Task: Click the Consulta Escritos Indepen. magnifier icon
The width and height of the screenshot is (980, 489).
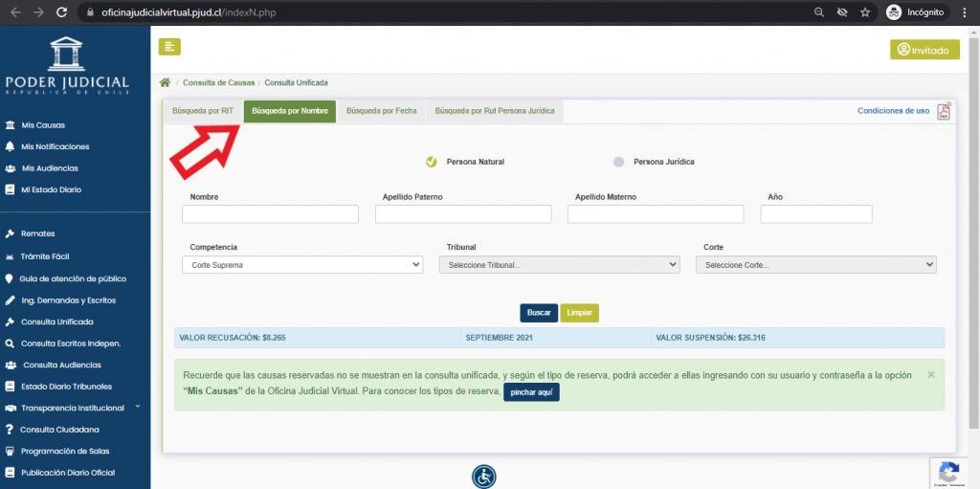Action: 10,344
